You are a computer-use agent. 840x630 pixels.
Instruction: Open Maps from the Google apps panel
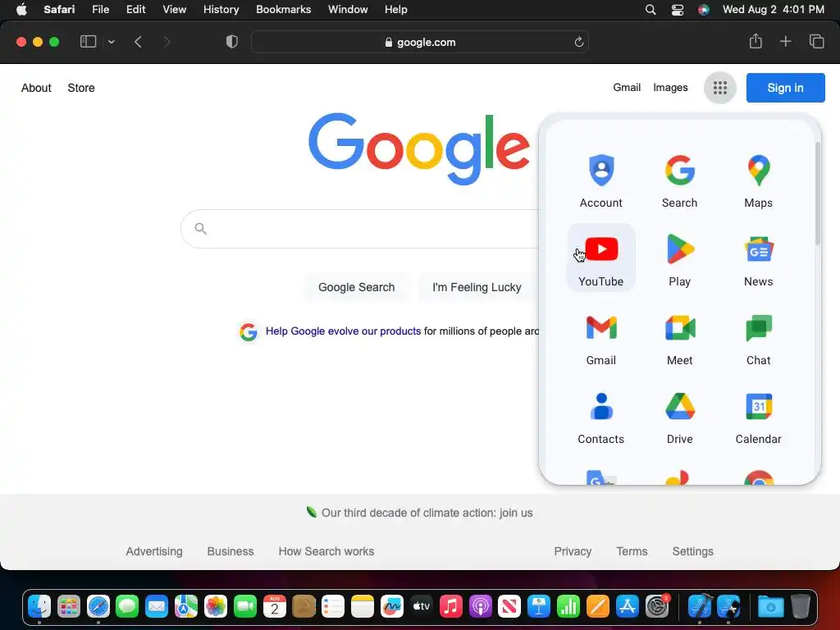tap(758, 180)
